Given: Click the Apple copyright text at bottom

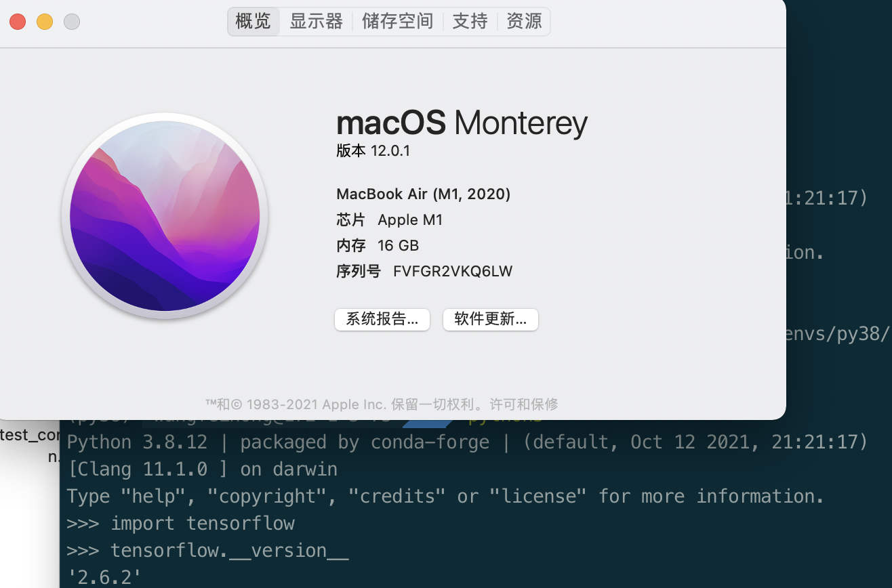Looking at the screenshot, I should 382,404.
